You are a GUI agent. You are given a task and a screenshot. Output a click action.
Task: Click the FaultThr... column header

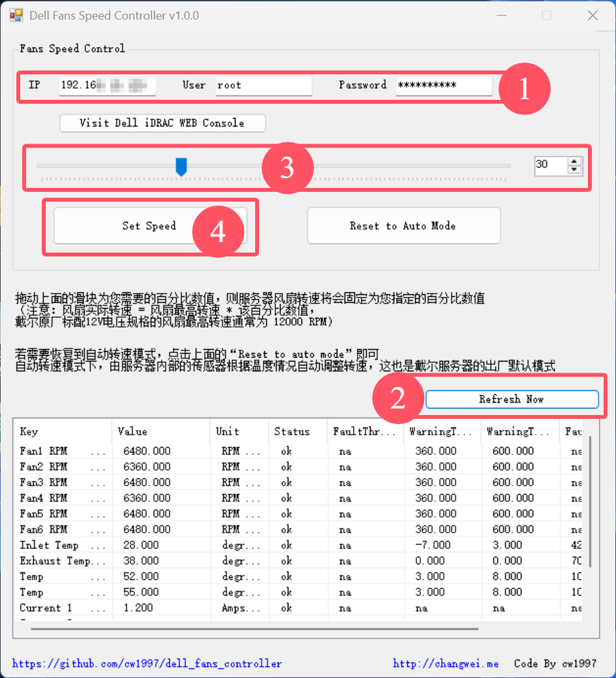365,431
